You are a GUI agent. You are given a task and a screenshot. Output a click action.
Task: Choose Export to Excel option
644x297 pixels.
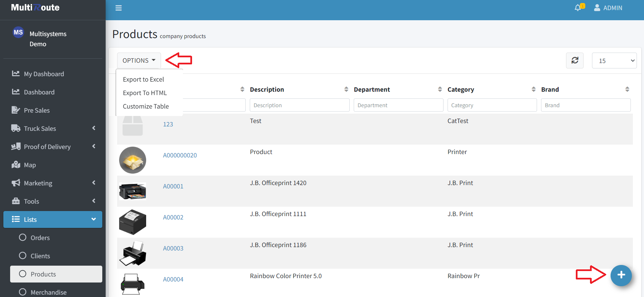pyautogui.click(x=143, y=80)
